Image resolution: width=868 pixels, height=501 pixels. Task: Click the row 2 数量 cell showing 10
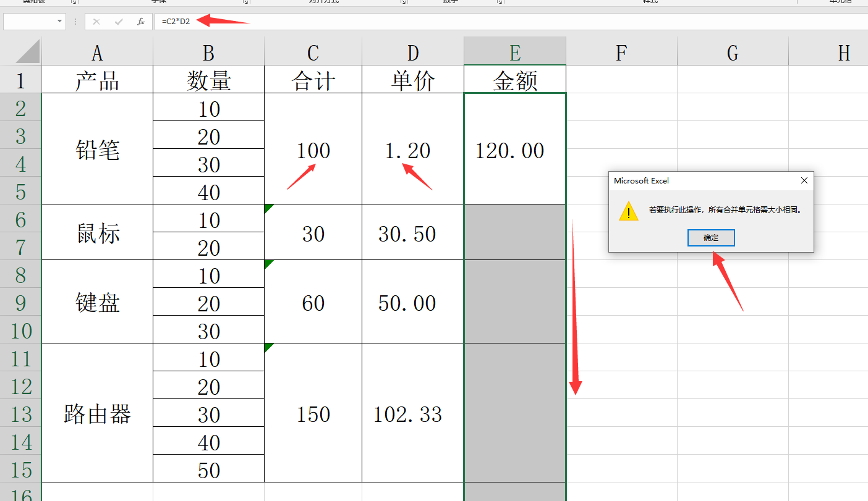(x=208, y=107)
